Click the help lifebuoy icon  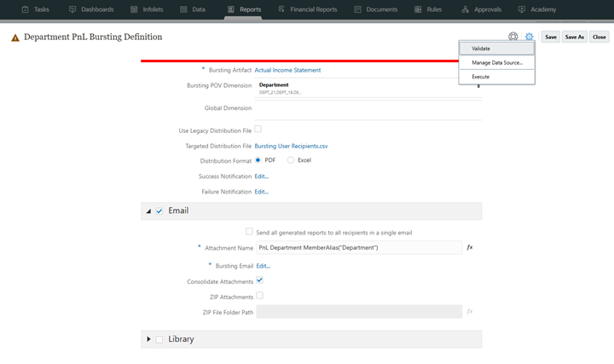tap(513, 37)
